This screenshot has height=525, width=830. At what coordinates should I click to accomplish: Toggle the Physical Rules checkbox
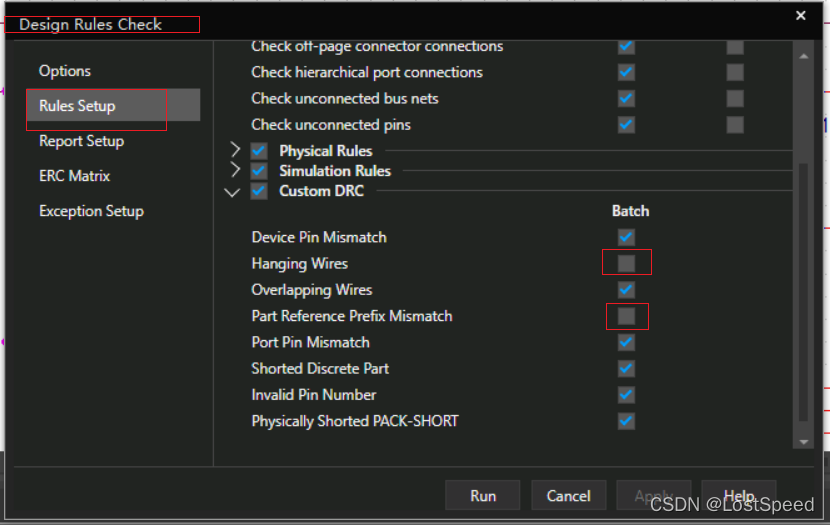(x=259, y=151)
